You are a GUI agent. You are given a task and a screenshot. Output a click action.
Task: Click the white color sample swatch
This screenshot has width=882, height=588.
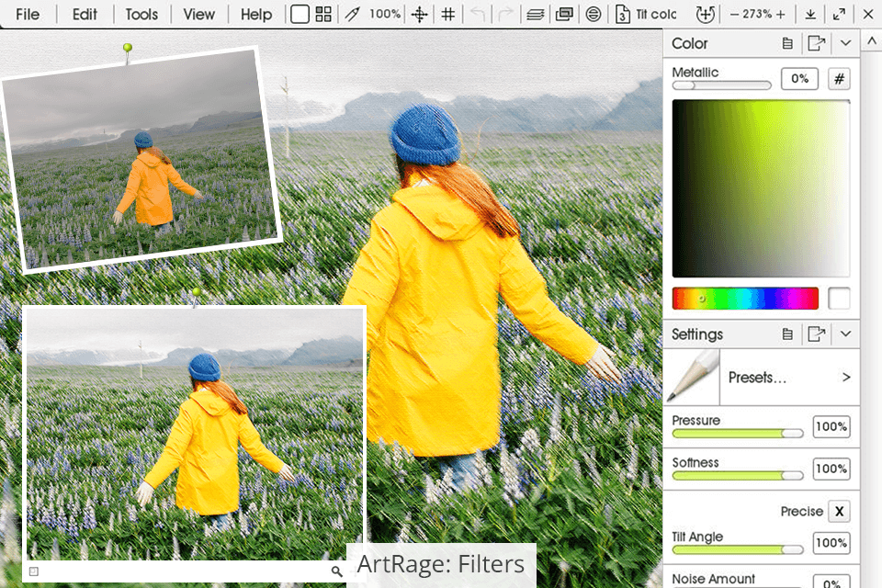839,299
